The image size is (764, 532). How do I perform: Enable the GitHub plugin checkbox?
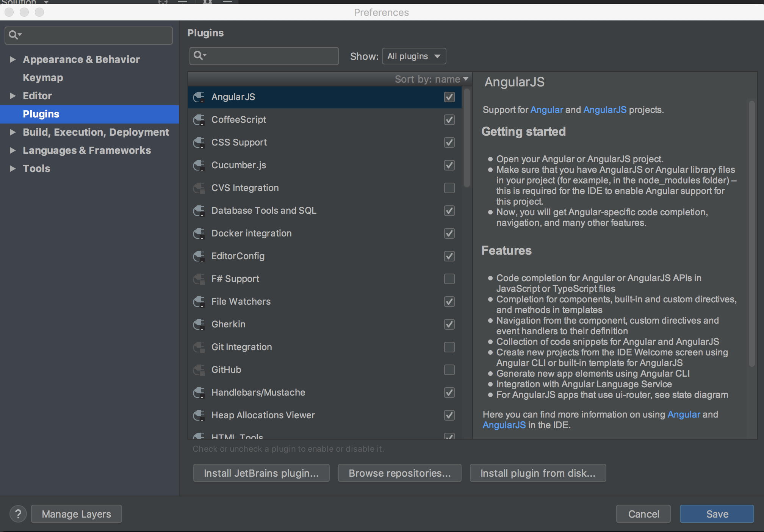coord(449,370)
